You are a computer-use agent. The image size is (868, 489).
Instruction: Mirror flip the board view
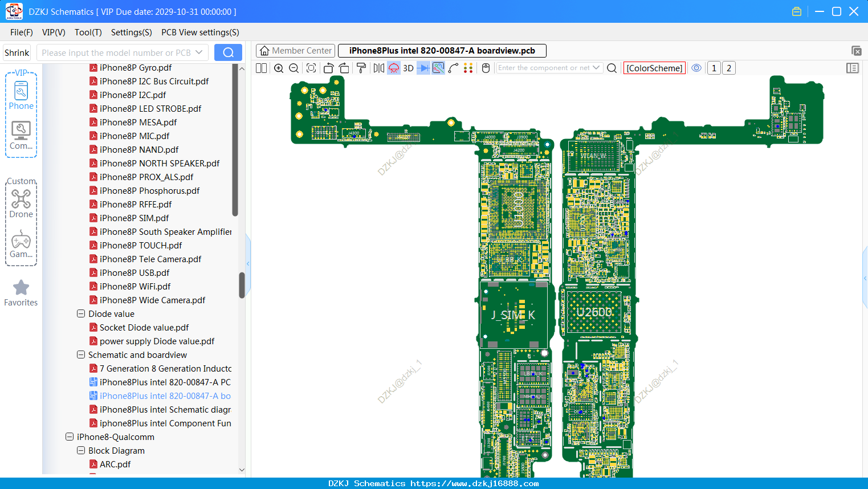379,68
